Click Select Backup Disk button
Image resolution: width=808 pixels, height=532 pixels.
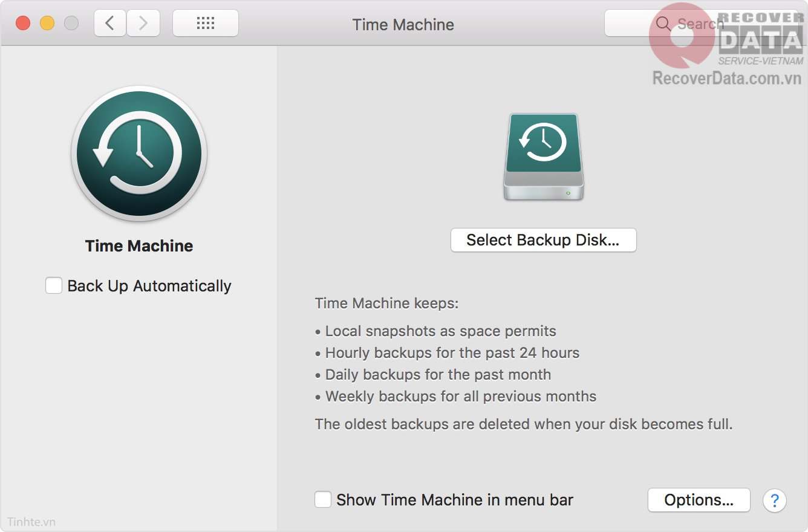[543, 240]
